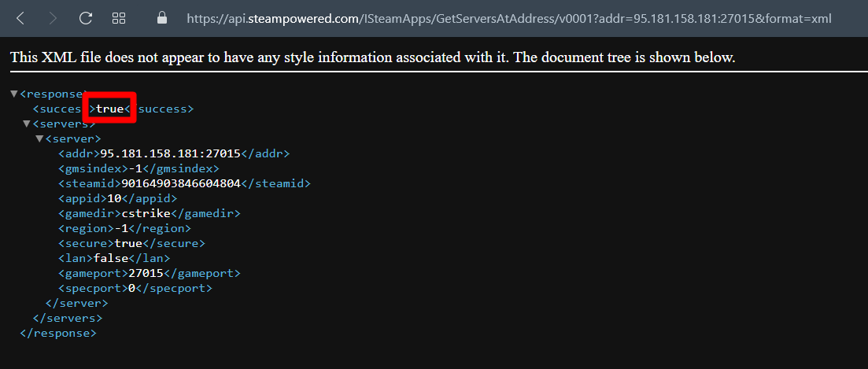Viewport: 868px width, 369px height.
Task: Click the closing response tag
Action: click(x=57, y=333)
